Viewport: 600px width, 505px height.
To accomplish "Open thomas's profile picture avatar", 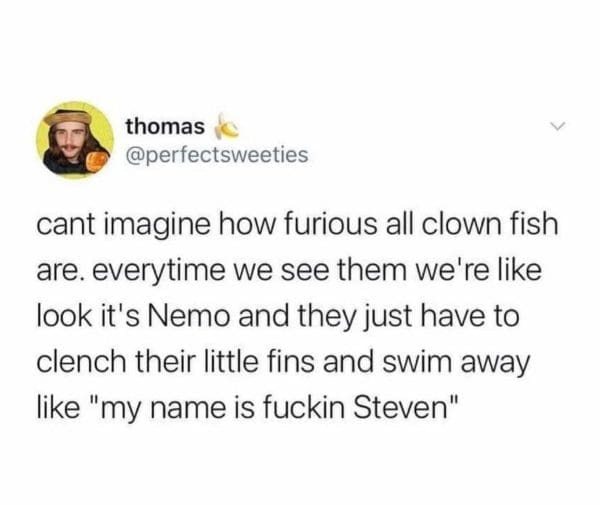I will pos(75,140).
